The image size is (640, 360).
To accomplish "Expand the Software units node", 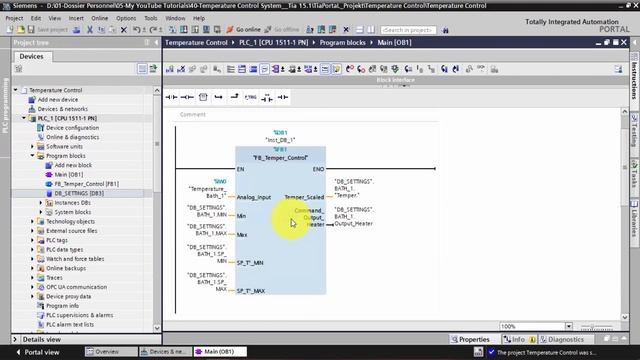I will click(33, 147).
